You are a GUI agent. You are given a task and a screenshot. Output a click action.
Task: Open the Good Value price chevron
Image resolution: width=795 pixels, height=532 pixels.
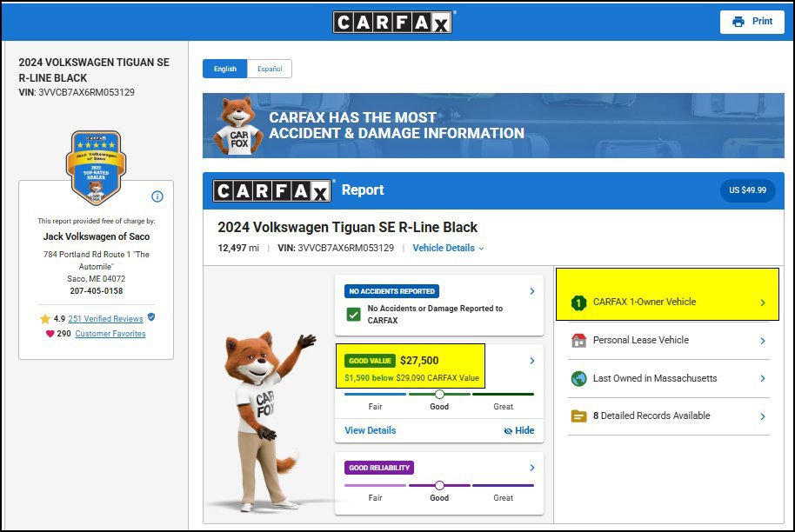tap(531, 361)
